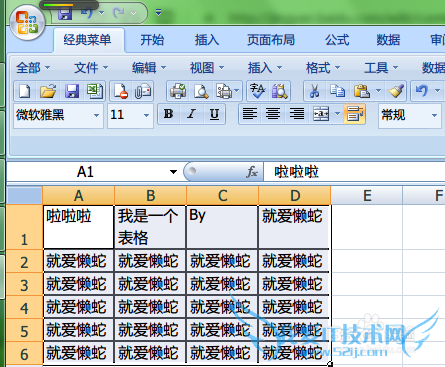Create a new blank workbook icon
The image size is (445, 367).
[25, 91]
